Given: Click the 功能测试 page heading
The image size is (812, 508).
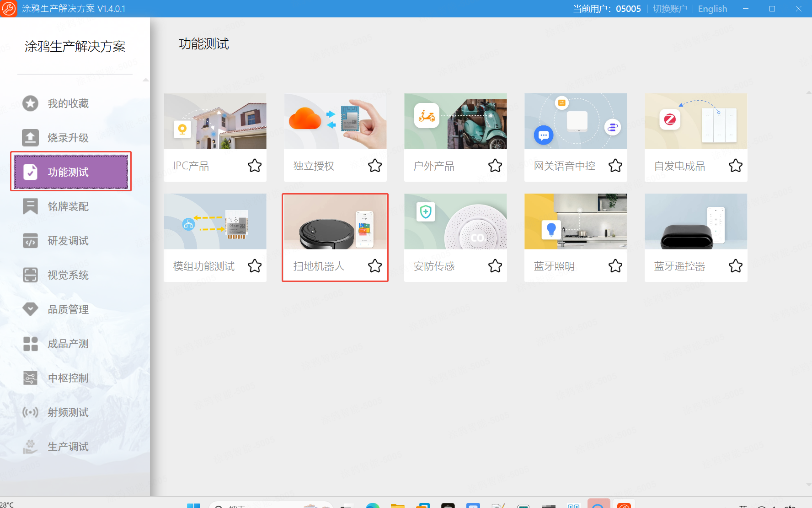Looking at the screenshot, I should (x=203, y=44).
